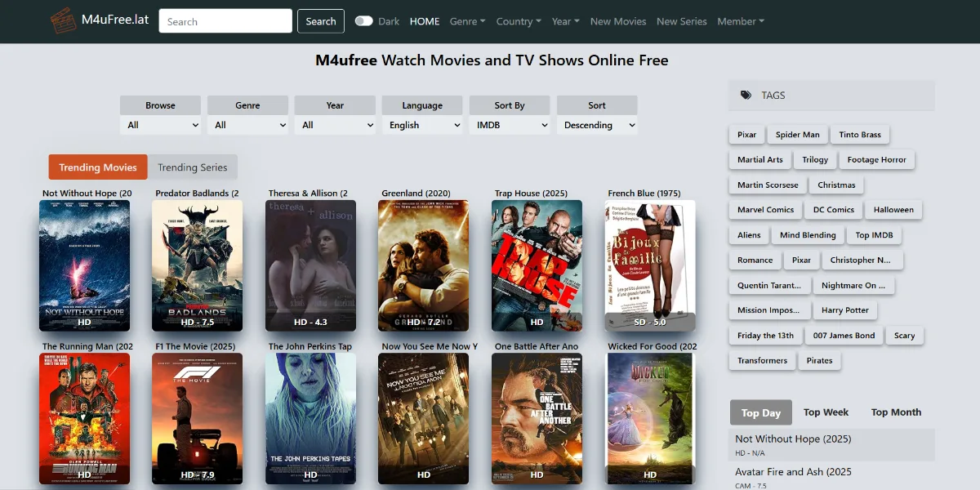
Task: Click the Martin Scorsese tag
Action: pos(768,185)
